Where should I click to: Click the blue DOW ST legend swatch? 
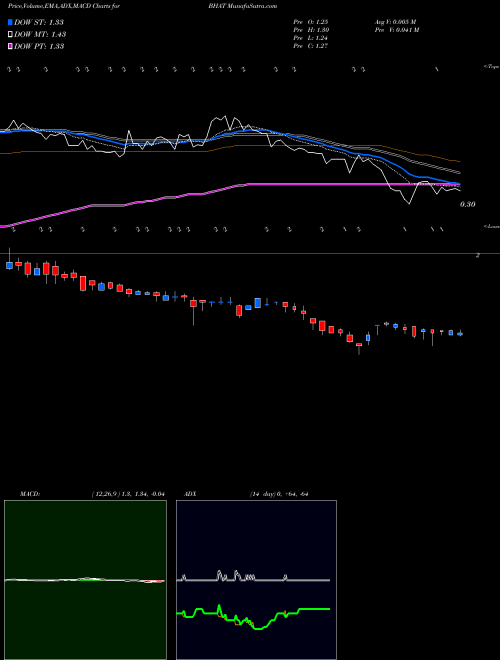point(11,22)
